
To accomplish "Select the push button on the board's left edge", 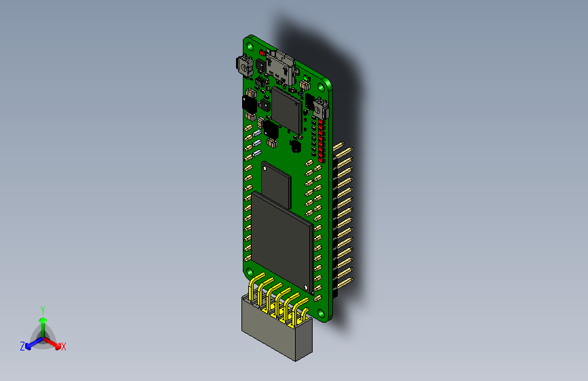I will pyautogui.click(x=244, y=66).
